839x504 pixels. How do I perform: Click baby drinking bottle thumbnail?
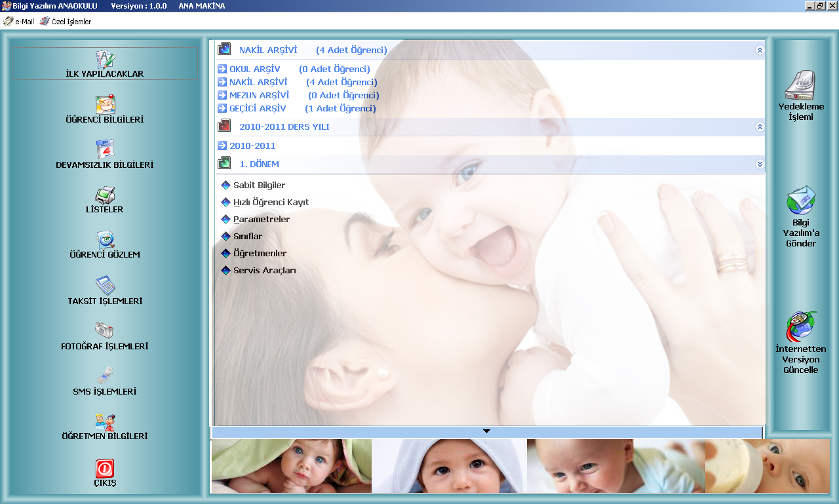[x=767, y=466]
